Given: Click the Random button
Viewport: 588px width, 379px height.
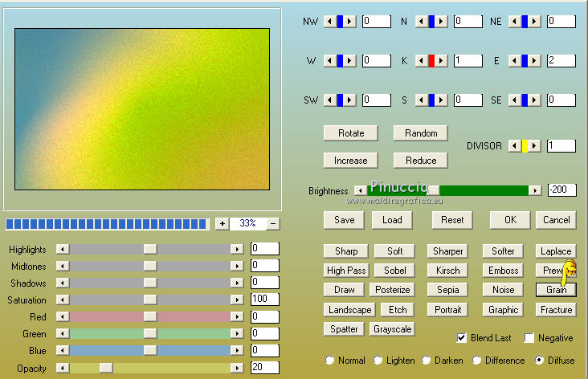Looking at the screenshot, I should click(421, 133).
